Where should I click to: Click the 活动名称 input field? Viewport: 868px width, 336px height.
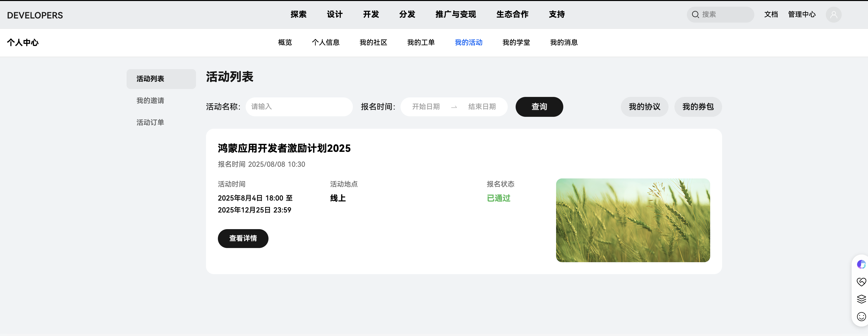coord(299,107)
